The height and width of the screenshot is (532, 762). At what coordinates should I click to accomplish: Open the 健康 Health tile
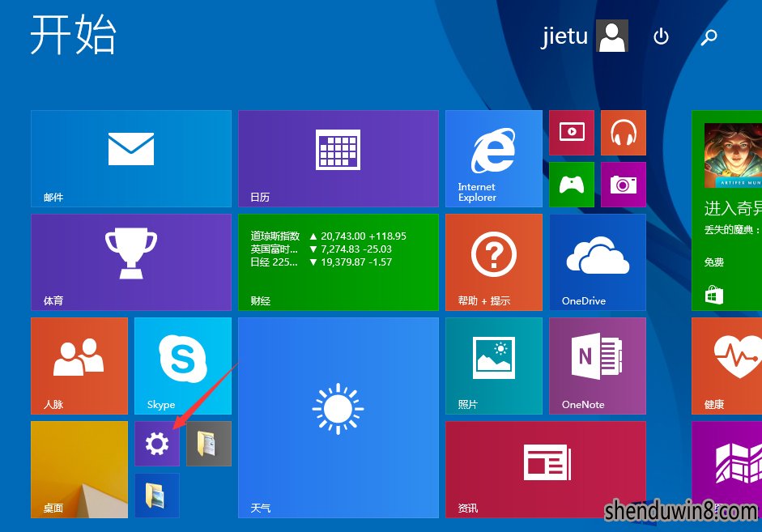point(726,366)
